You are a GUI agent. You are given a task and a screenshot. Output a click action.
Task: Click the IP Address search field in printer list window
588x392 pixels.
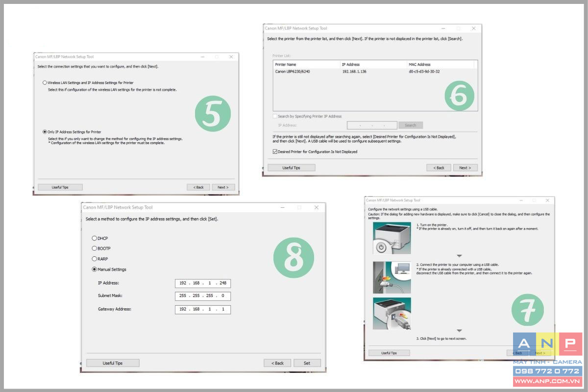[x=372, y=125]
